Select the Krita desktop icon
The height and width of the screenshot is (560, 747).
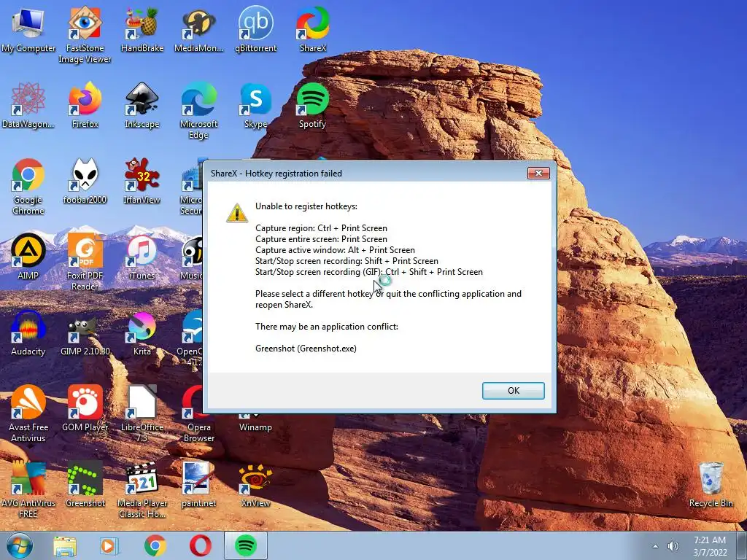coord(142,334)
